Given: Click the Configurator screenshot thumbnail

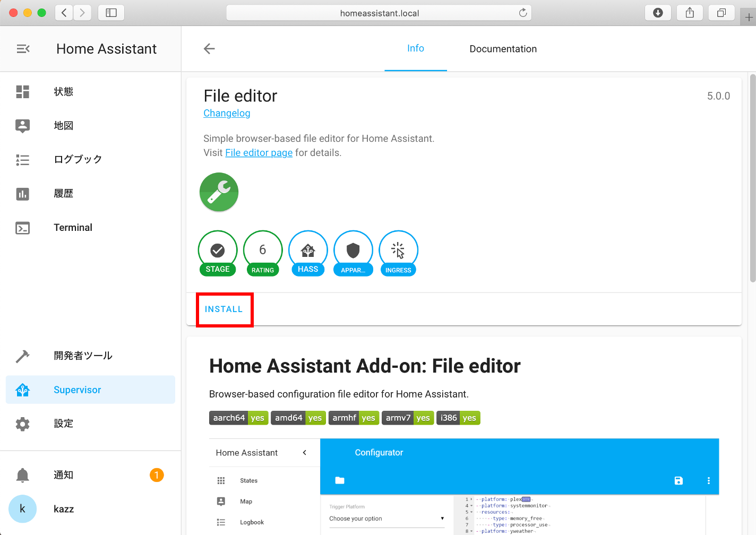Looking at the screenshot, I should click(464, 487).
